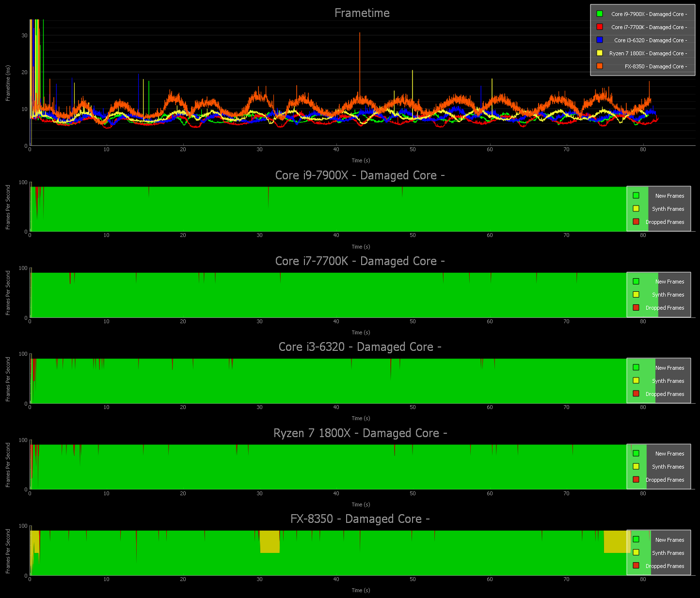Select 'FX-8350 - Damaged Core -' label in the Frametime legend
Viewport: 700px width, 598px height.
(656, 66)
